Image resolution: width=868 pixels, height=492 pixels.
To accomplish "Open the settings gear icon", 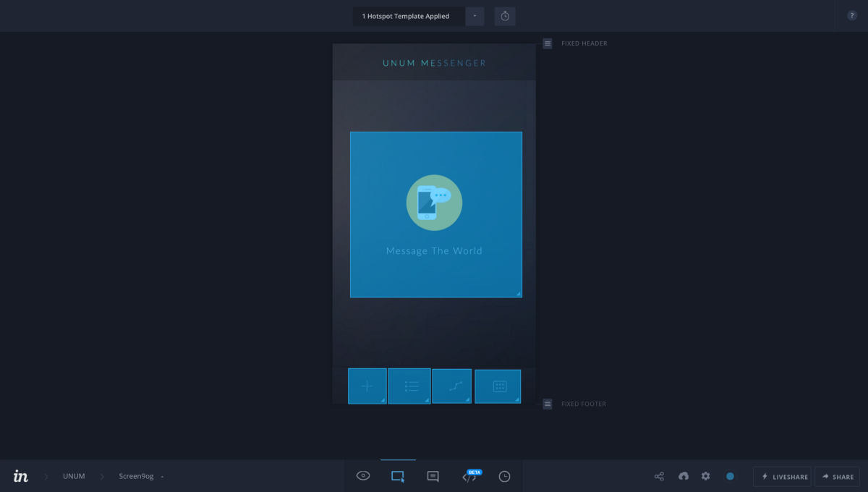I will pyautogui.click(x=706, y=476).
